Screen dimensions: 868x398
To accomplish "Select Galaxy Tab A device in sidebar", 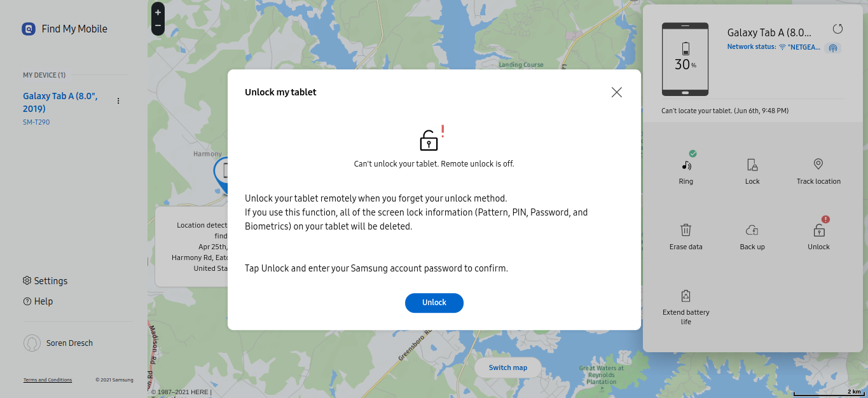I will (60, 102).
